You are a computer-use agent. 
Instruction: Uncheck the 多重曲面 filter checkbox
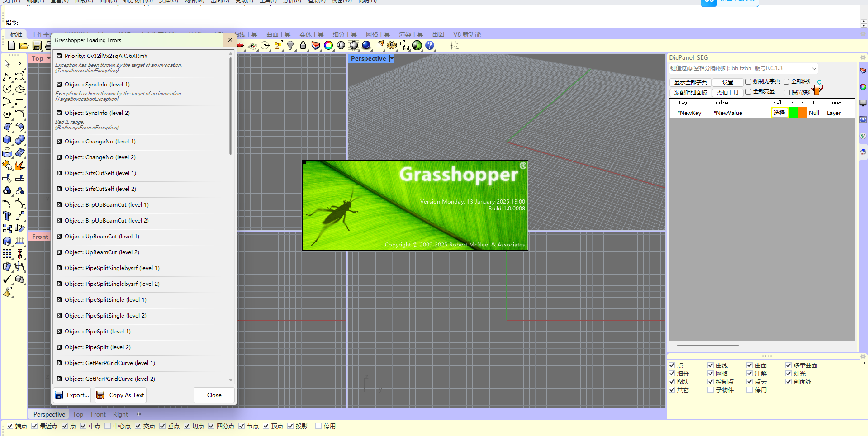788,365
